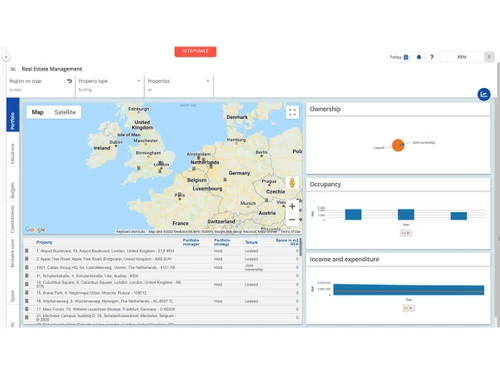Expand the left navigation with the round arrow button
Viewport: 500px width, 375px height.
click(x=6, y=57)
